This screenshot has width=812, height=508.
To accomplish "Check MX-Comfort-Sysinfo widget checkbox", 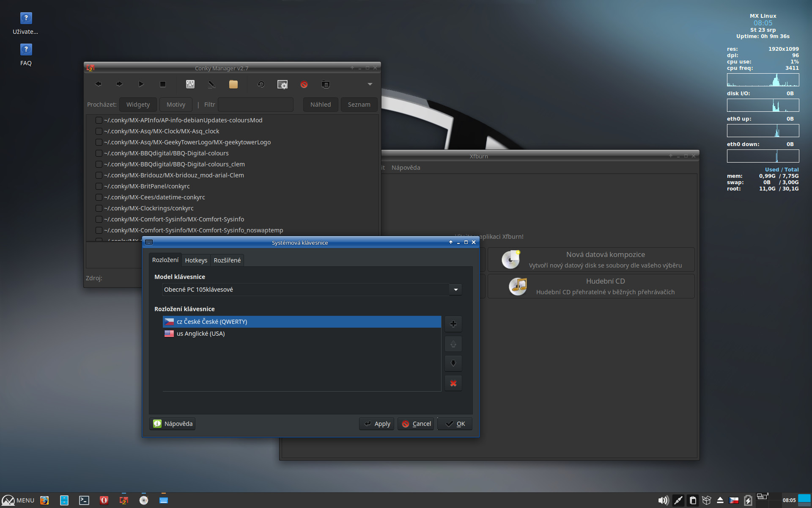I will pos(99,219).
